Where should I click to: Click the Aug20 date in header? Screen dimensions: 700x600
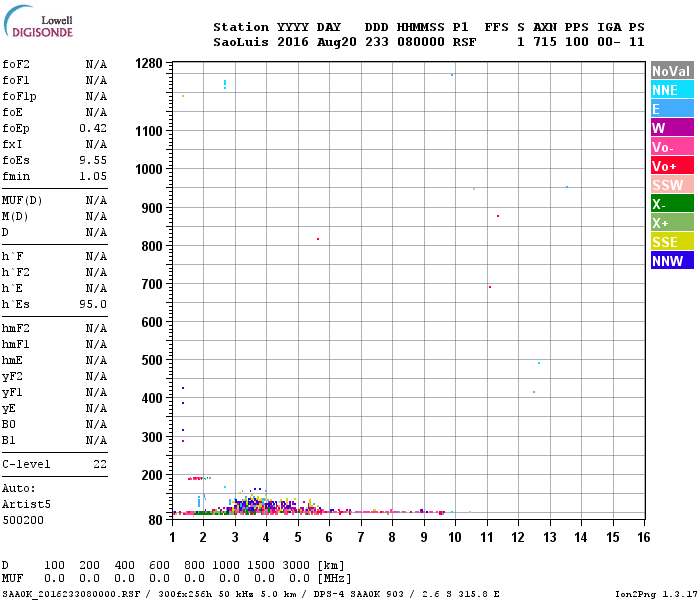(x=337, y=42)
